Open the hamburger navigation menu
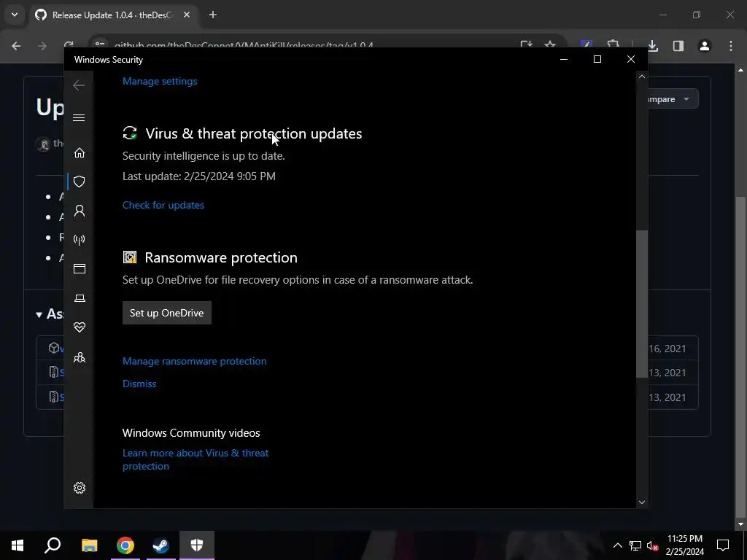 [79, 117]
